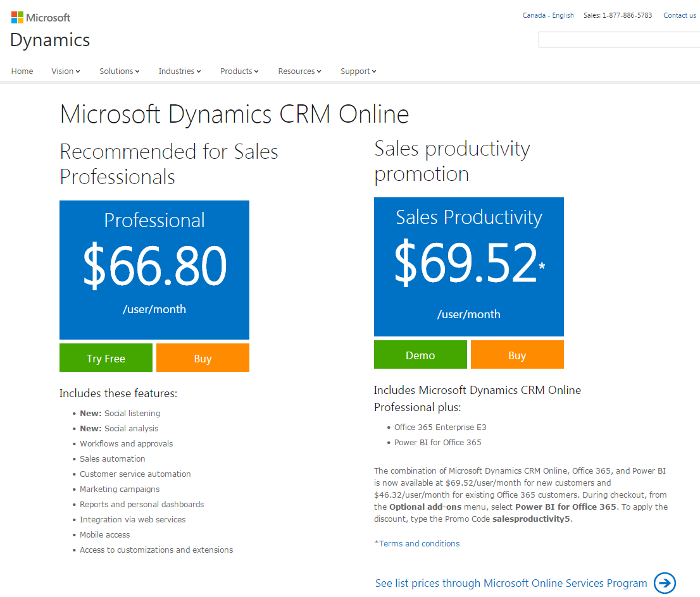Change region via Canada - English link

pos(548,15)
